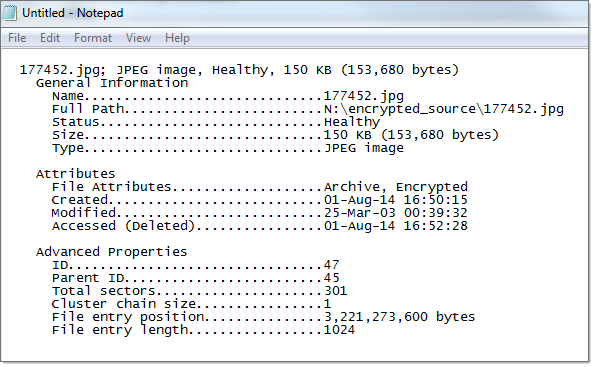Viewport: 594px width, 367px height.
Task: Click the 'Accessed (Deleted)' label text
Action: tap(123, 226)
